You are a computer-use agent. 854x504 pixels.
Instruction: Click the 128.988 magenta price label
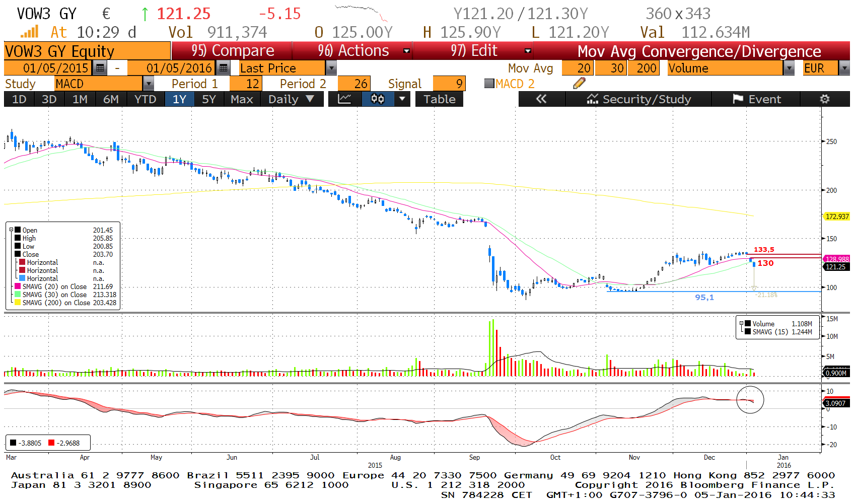pyautogui.click(x=837, y=259)
